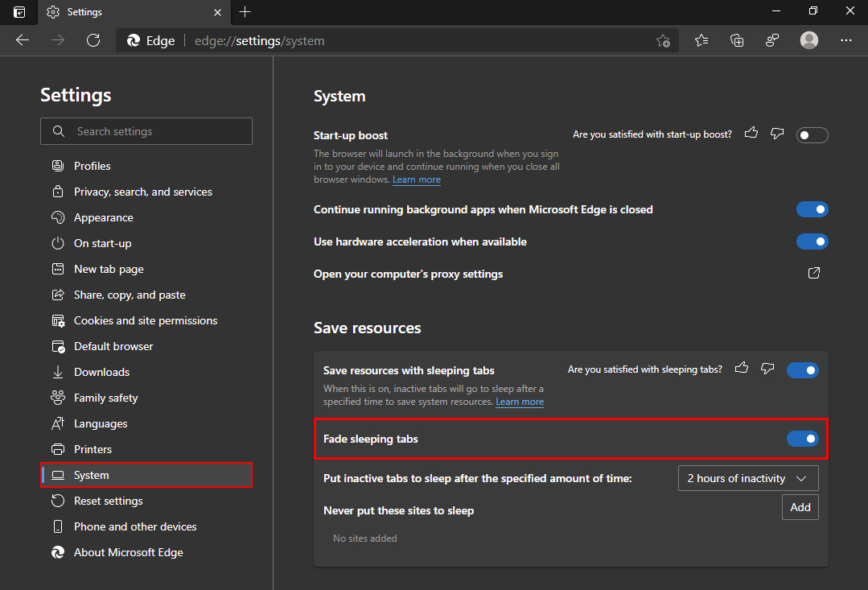Thumbs up for start-up boost
The width and height of the screenshot is (868, 590).
pos(751,133)
